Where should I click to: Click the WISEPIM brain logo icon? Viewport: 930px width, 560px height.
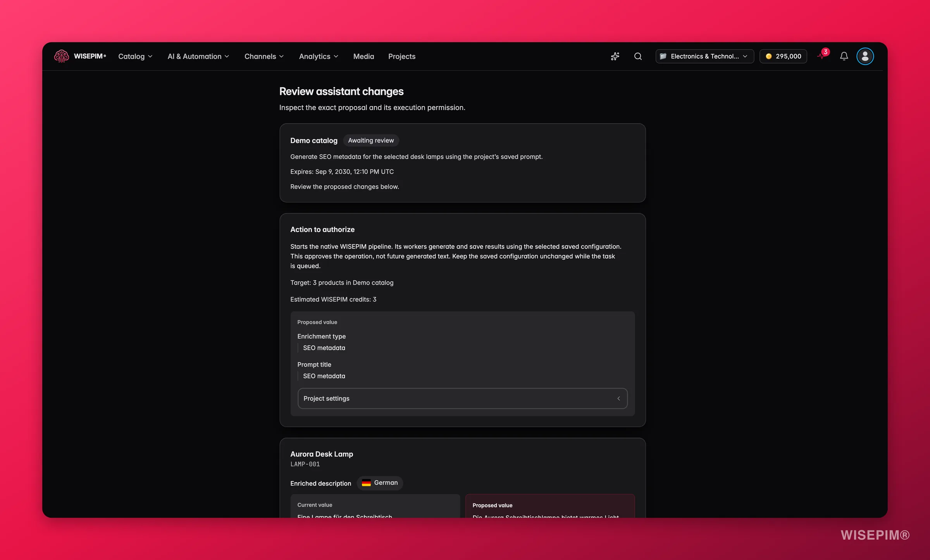click(x=62, y=56)
